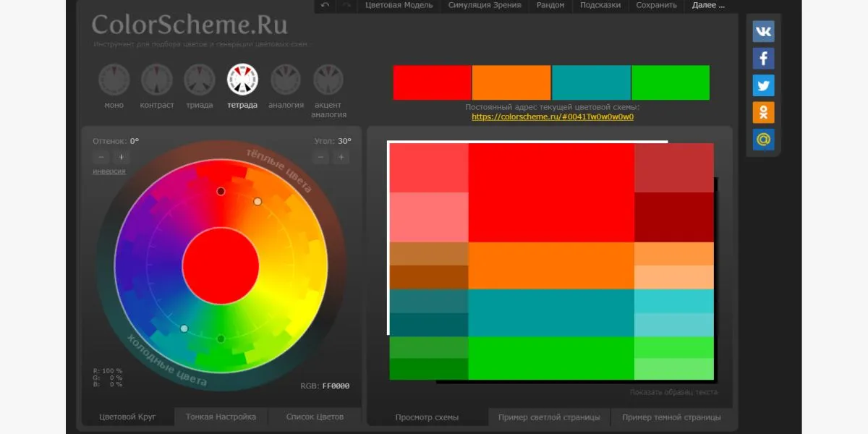868x434 pixels.
Task: Open the permanent colorscheme.ru scheme URL
Action: pos(553,116)
